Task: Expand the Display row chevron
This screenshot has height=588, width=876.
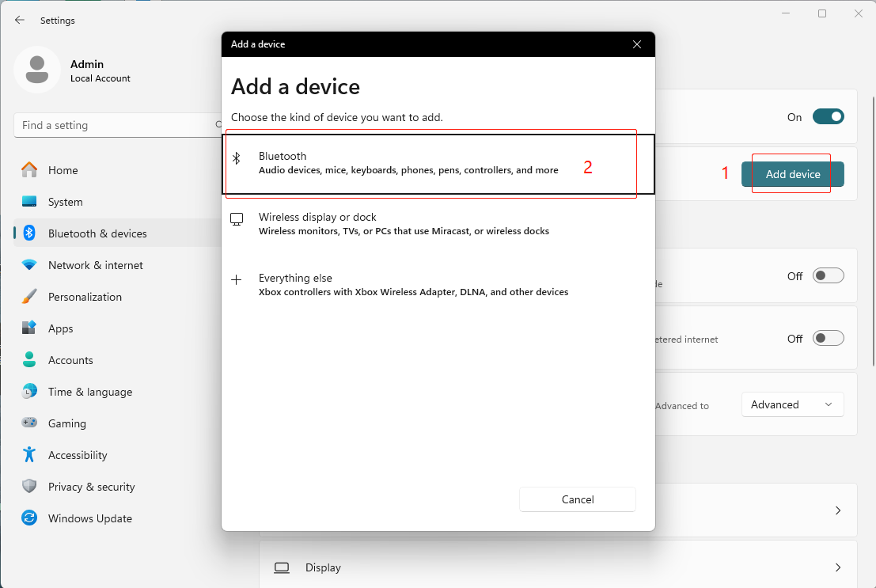Action: [837, 568]
